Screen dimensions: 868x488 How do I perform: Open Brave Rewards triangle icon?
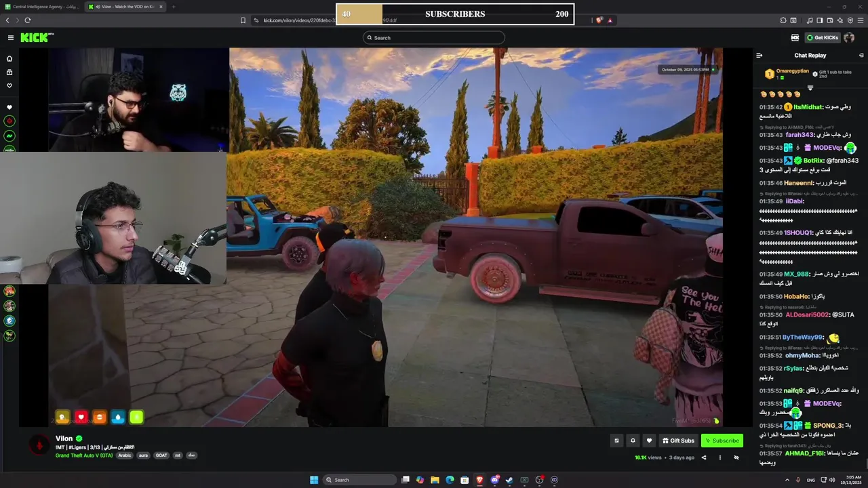tap(610, 20)
